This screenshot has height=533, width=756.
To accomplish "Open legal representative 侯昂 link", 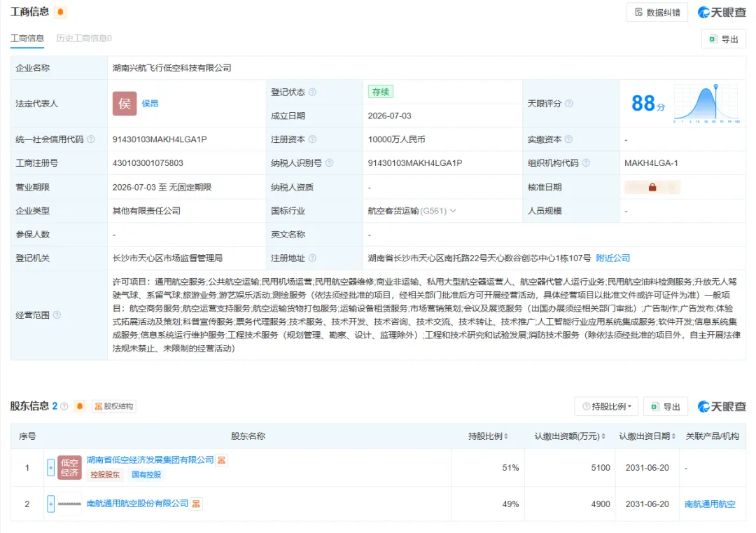I will (150, 103).
